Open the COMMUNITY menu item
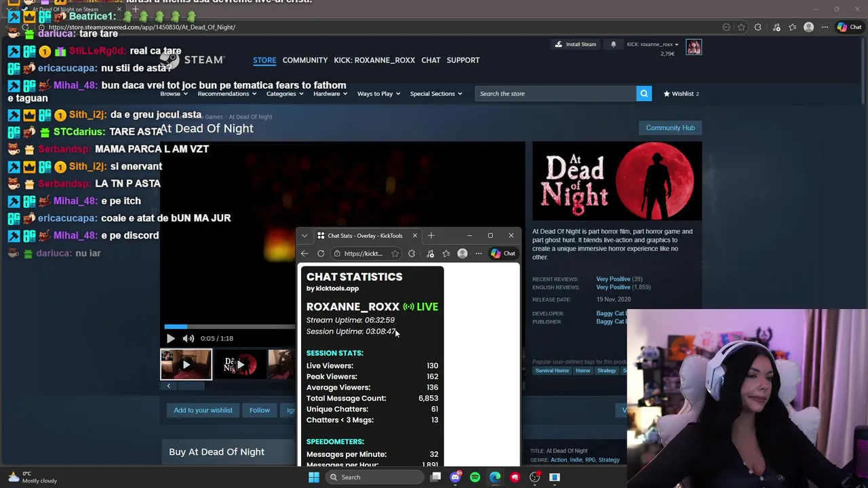Screen dimensions: 868x488 point(305,60)
